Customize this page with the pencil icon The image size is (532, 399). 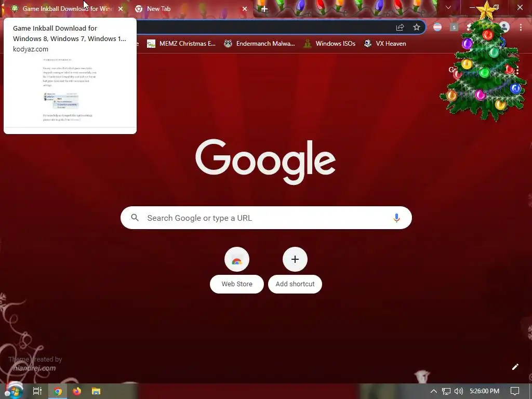515,367
